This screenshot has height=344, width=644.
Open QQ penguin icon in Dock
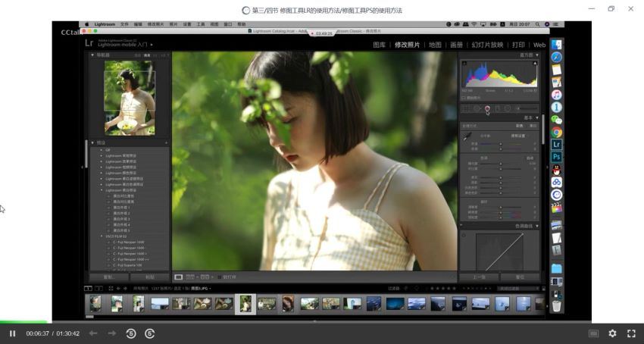tap(557, 170)
